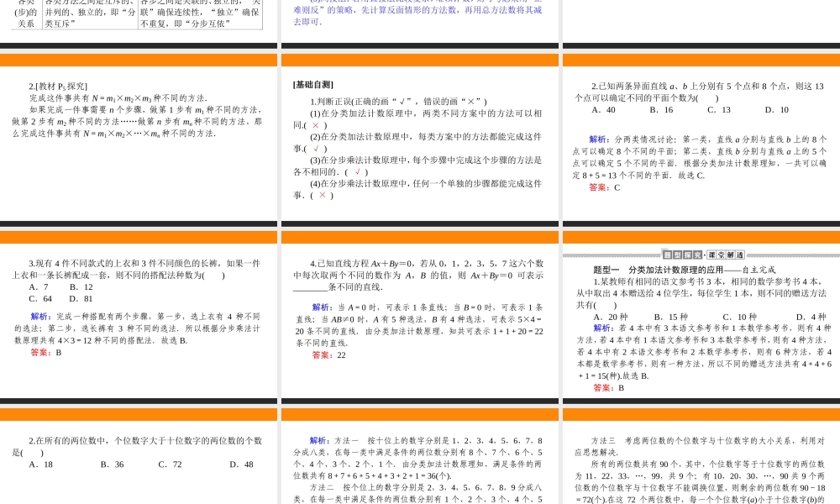The height and width of the screenshot is (504, 840).
Task: Click option C. 10种 in the book-gifting question
Action: 740,317
